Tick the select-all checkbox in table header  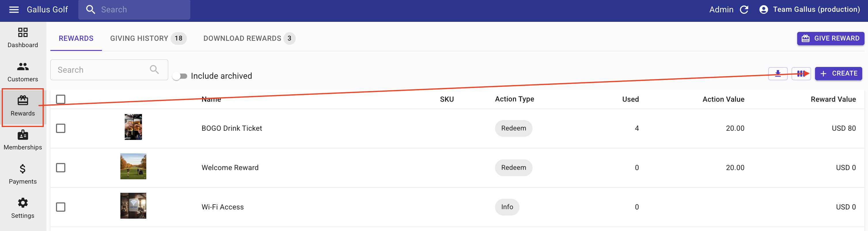click(61, 99)
